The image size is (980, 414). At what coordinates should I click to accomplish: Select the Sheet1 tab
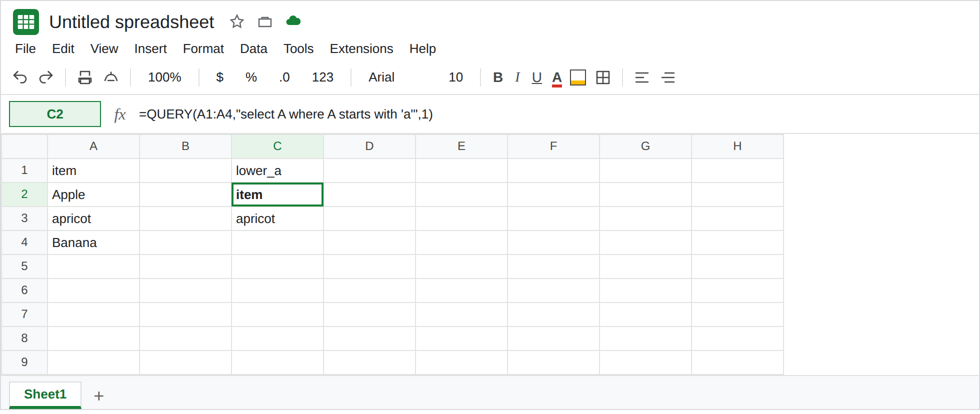(x=45, y=394)
